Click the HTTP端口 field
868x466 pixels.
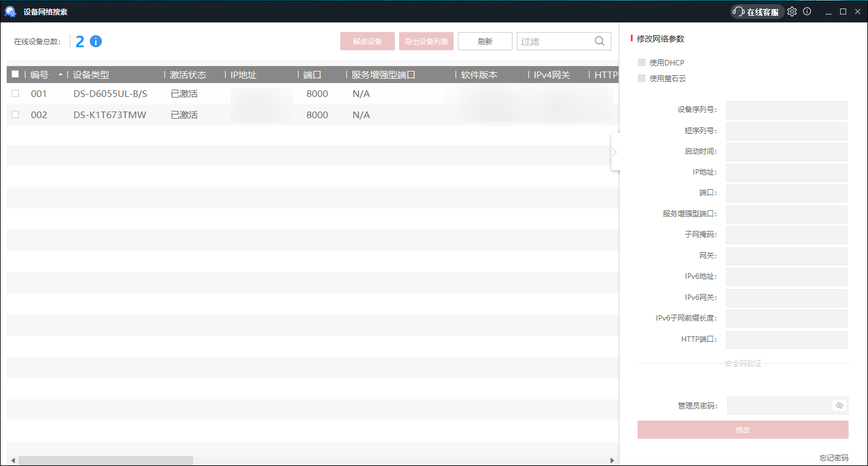(x=787, y=339)
